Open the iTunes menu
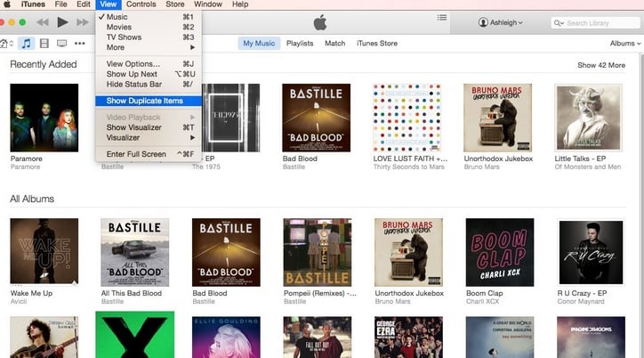The width and height of the screenshot is (644, 358). coord(33,4)
